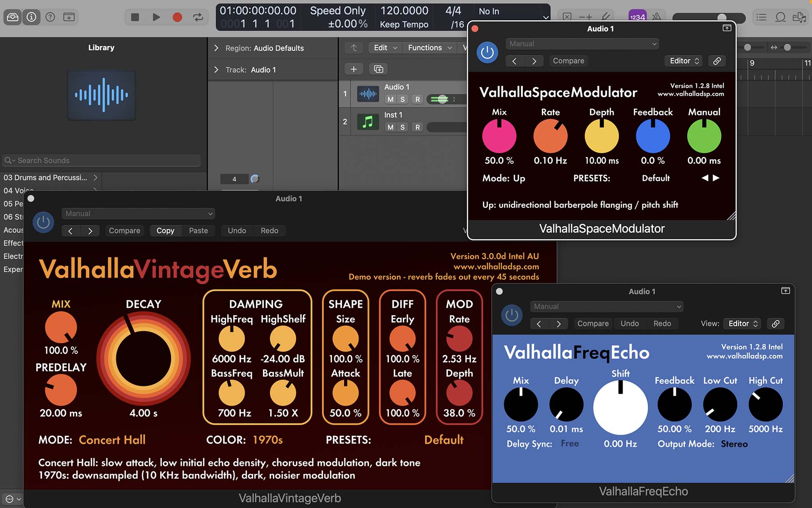The image size is (812, 508).
Task: Change the 1970s color mode
Action: 268,440
